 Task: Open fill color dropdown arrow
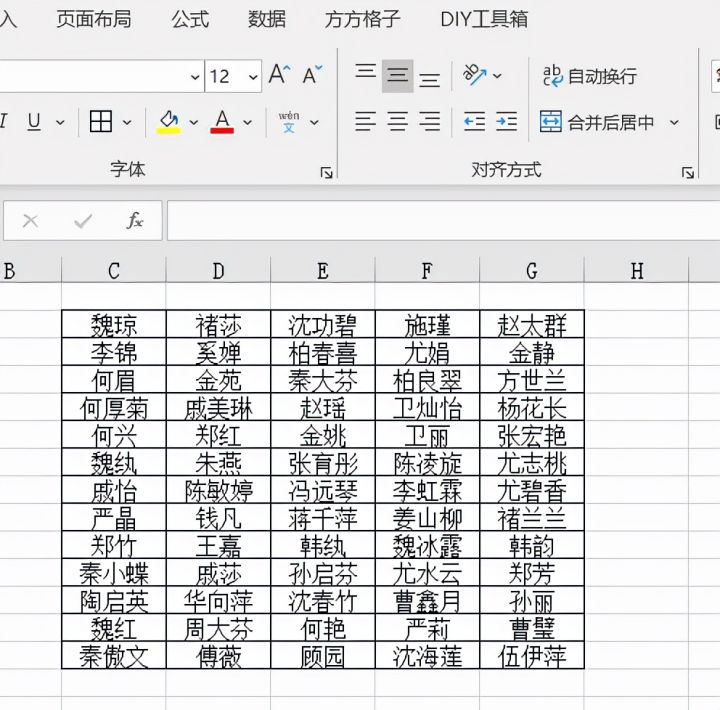(x=194, y=123)
